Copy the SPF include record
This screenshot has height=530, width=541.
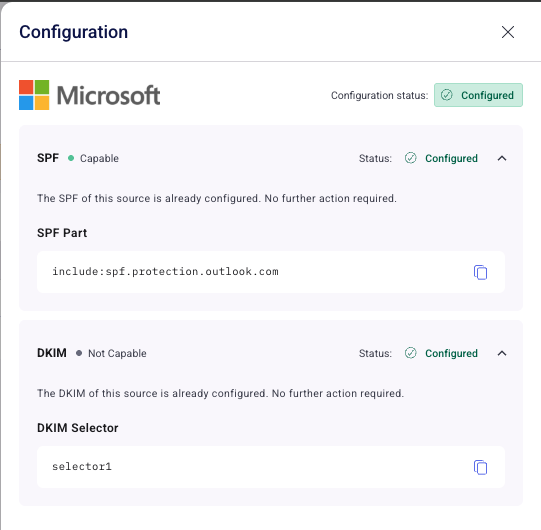click(480, 272)
